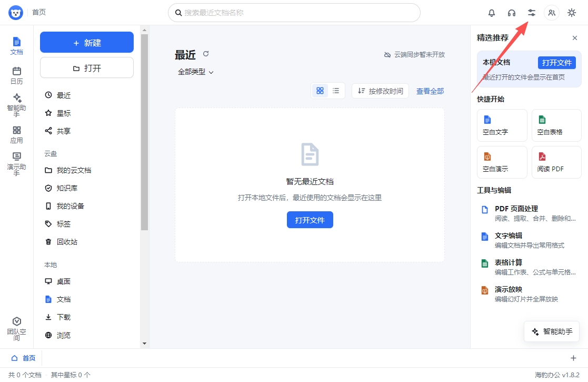
Task: Open 浏览 in the sidebar
Action: [88, 335]
